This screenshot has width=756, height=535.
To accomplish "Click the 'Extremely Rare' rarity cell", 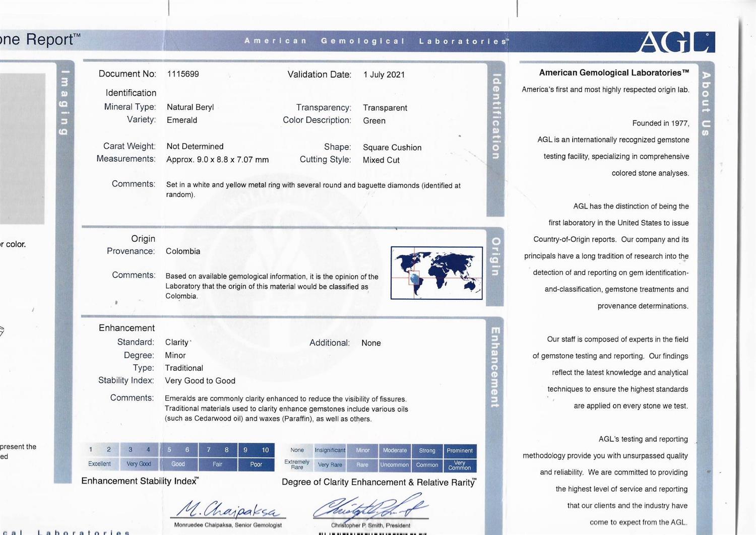I will coord(297,464).
